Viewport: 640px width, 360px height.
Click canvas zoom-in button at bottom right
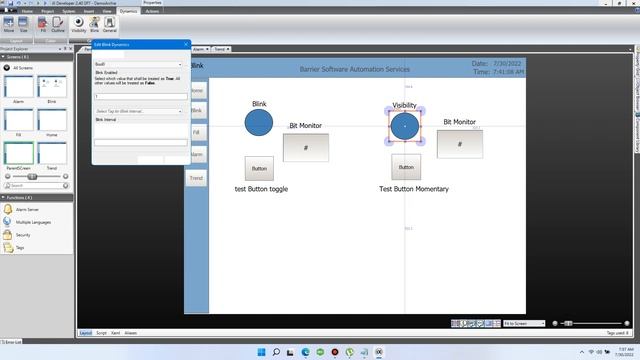627,323
